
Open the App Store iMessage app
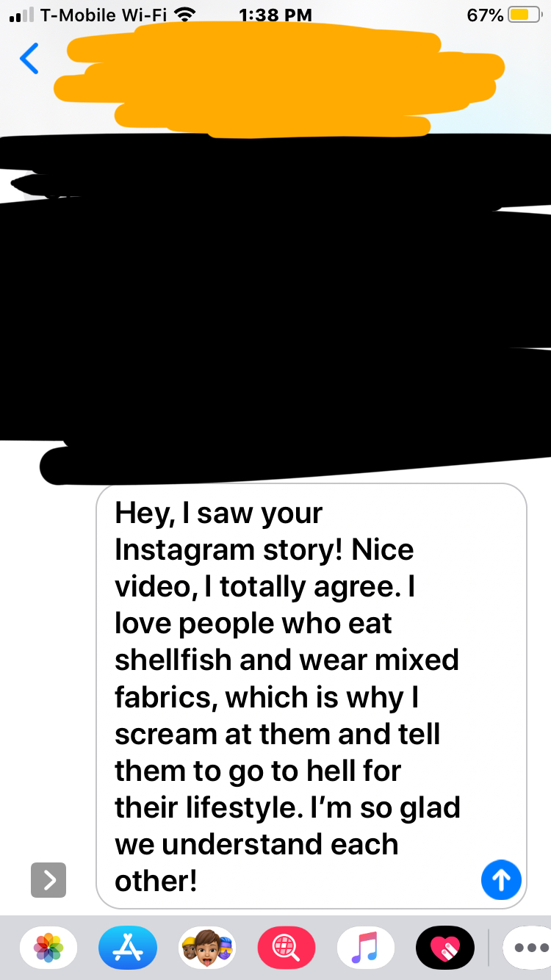(x=128, y=948)
